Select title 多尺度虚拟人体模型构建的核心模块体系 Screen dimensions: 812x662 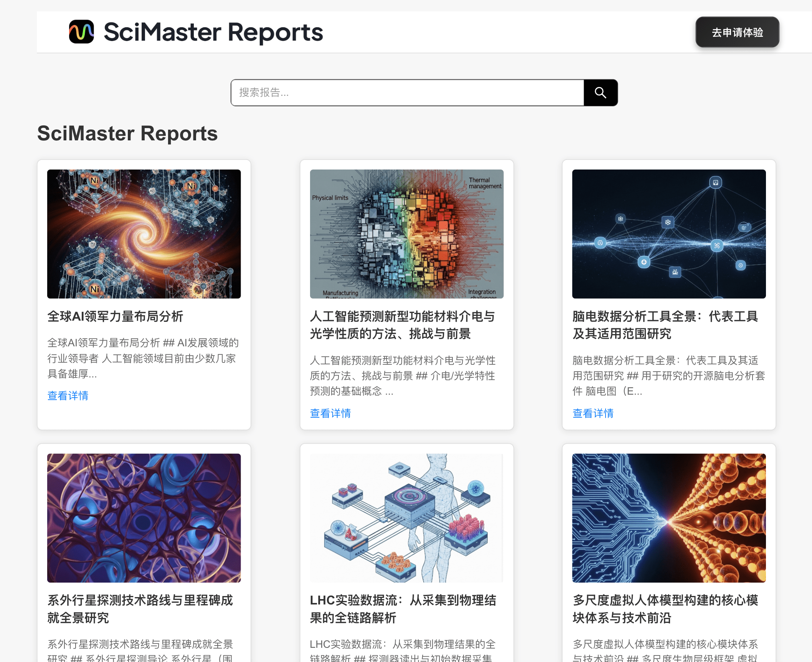click(x=665, y=609)
